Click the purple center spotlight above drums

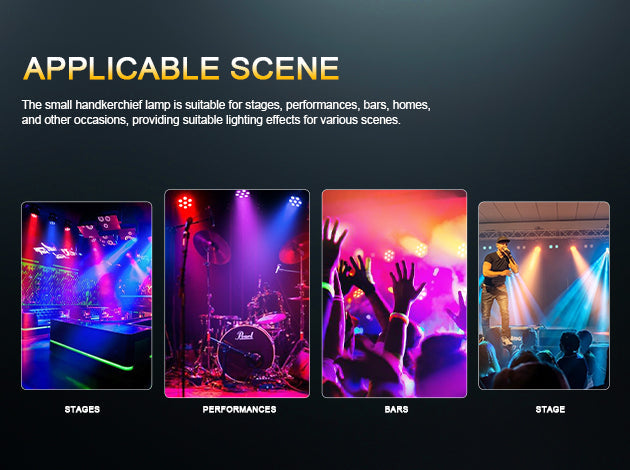tap(242, 194)
